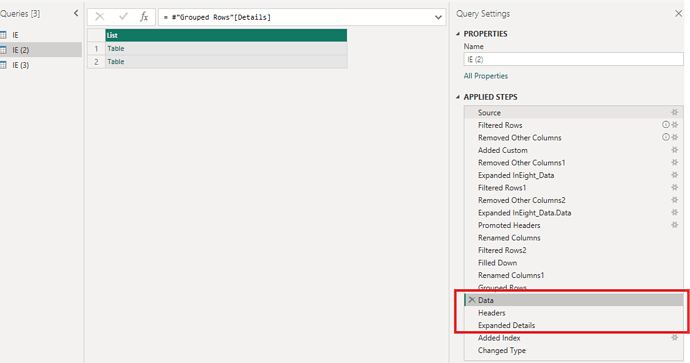Select the Data step
Screen dimensions: 690x363
tap(573, 300)
